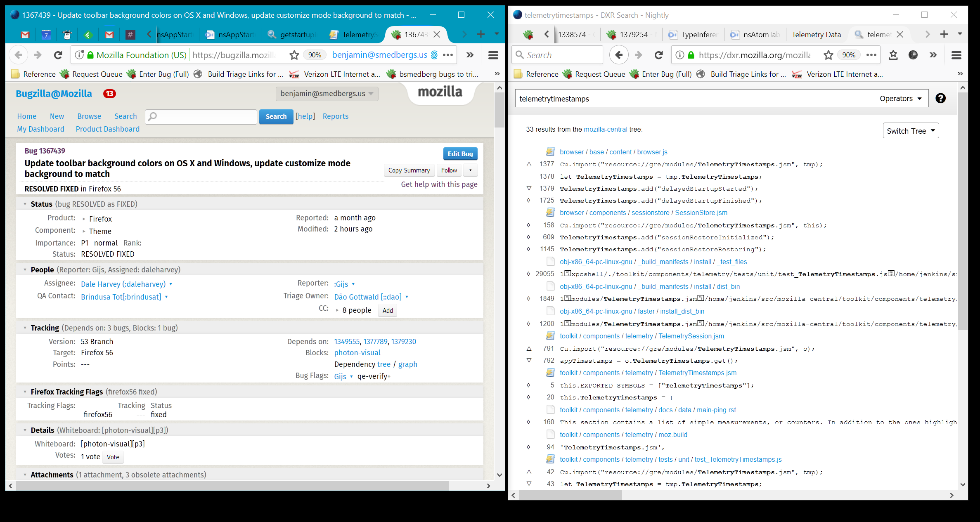Open the hamburger menu in Bugzilla window
The image size is (980, 522).
coord(493,55)
